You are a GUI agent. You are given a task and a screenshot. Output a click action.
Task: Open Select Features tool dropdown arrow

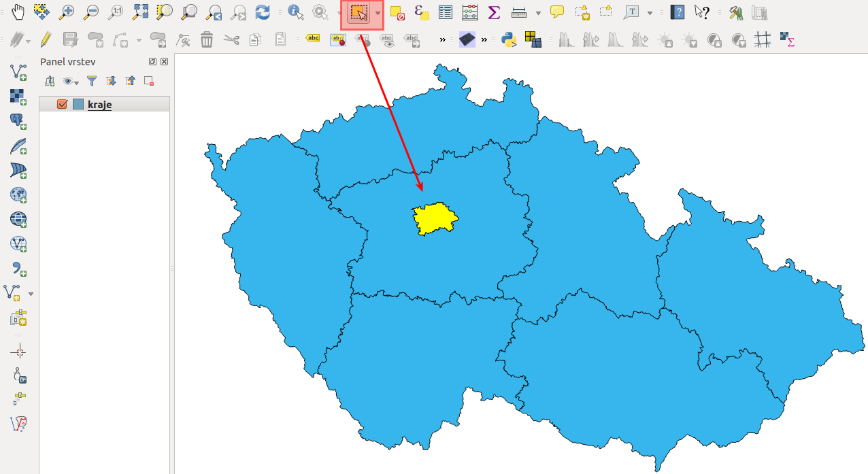click(x=378, y=13)
